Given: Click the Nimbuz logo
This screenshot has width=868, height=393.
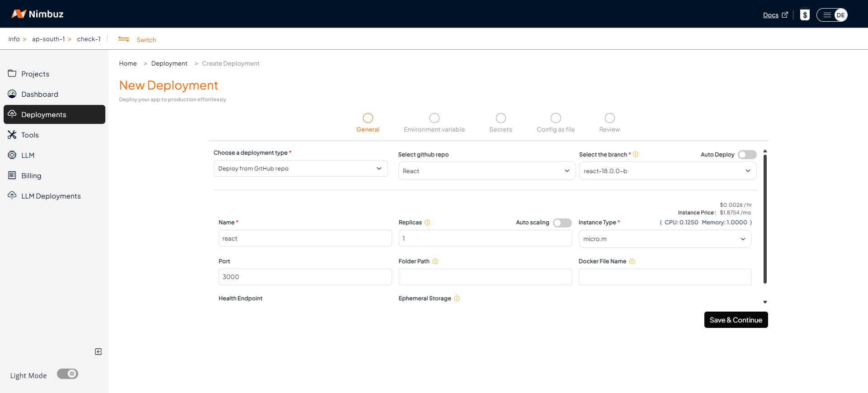Looking at the screenshot, I should tap(38, 14).
